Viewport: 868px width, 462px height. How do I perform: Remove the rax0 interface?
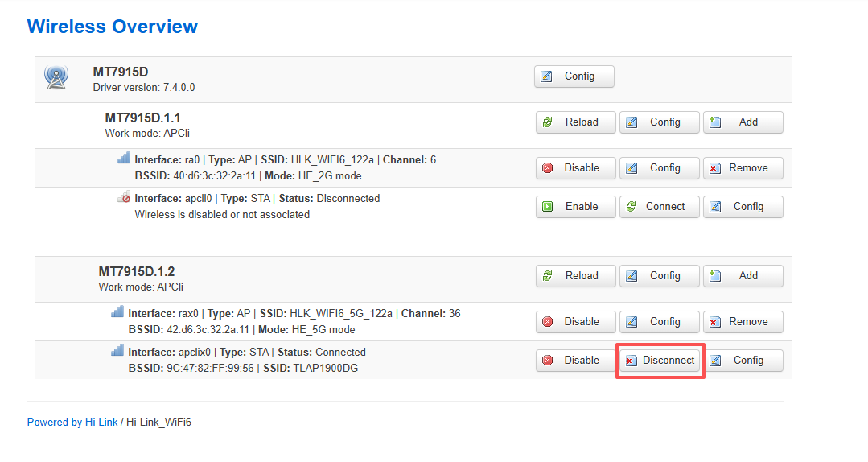[x=743, y=322]
